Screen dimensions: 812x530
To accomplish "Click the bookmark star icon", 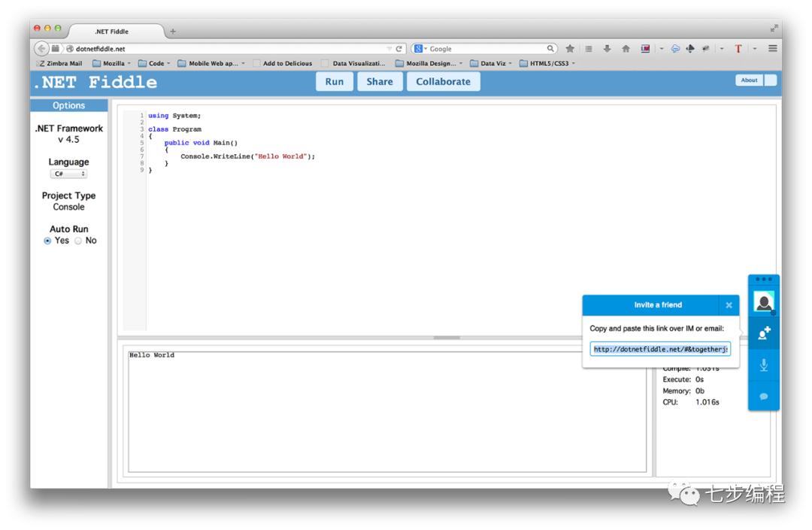I will pyautogui.click(x=570, y=49).
